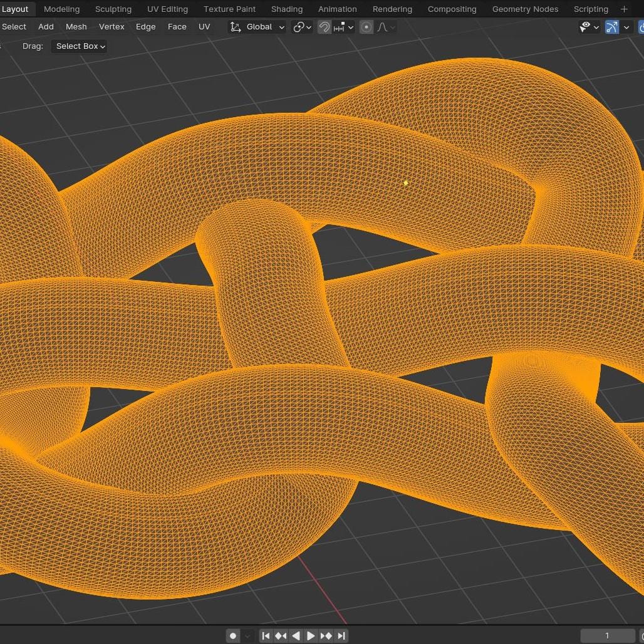Switch to the Modeling workspace tab
Image resolution: width=644 pixels, height=644 pixels.
(x=61, y=9)
